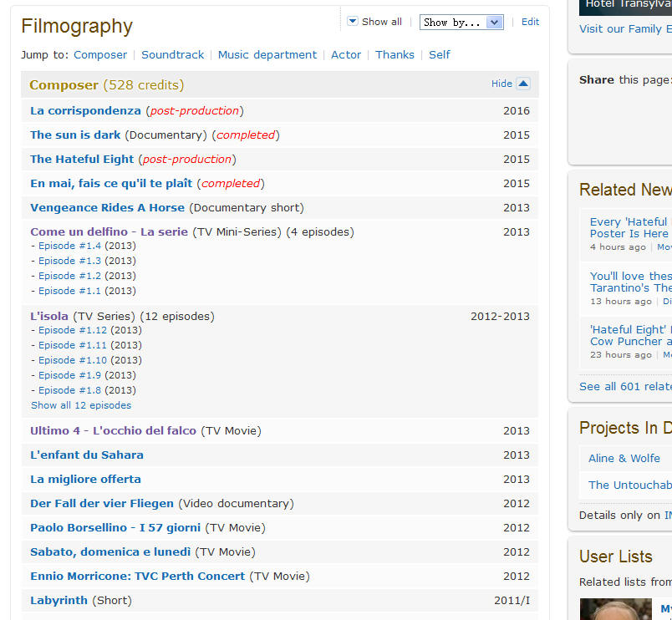Jump to the Self section
The image size is (672, 620).
pyautogui.click(x=440, y=55)
